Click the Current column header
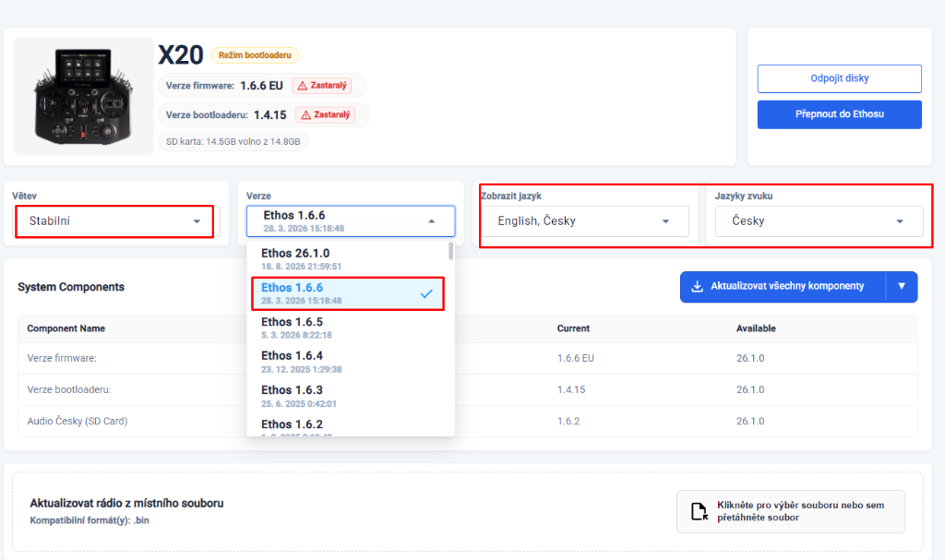This screenshot has width=945, height=560. [573, 328]
